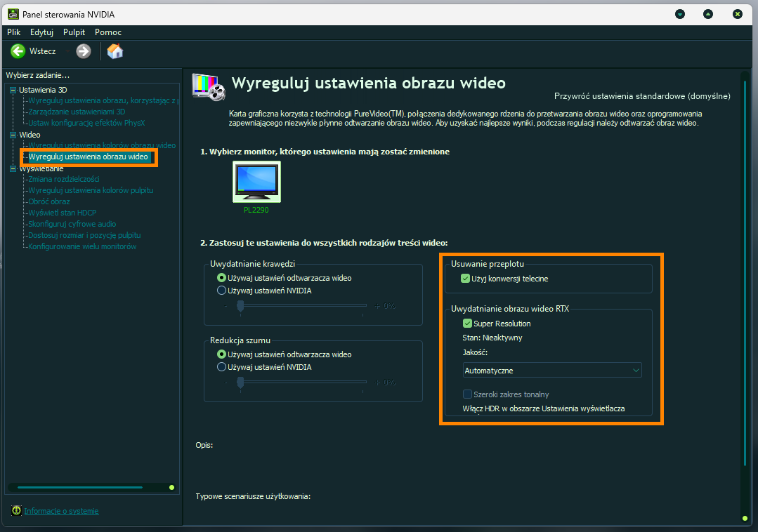Screen dimensions: 758x532
Task: Click the Ustawienia 3D category label
Action: click(x=43, y=90)
